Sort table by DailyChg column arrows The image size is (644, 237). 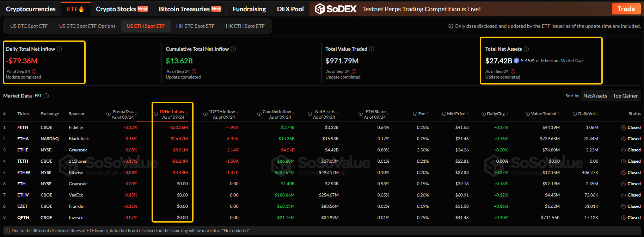(507, 114)
